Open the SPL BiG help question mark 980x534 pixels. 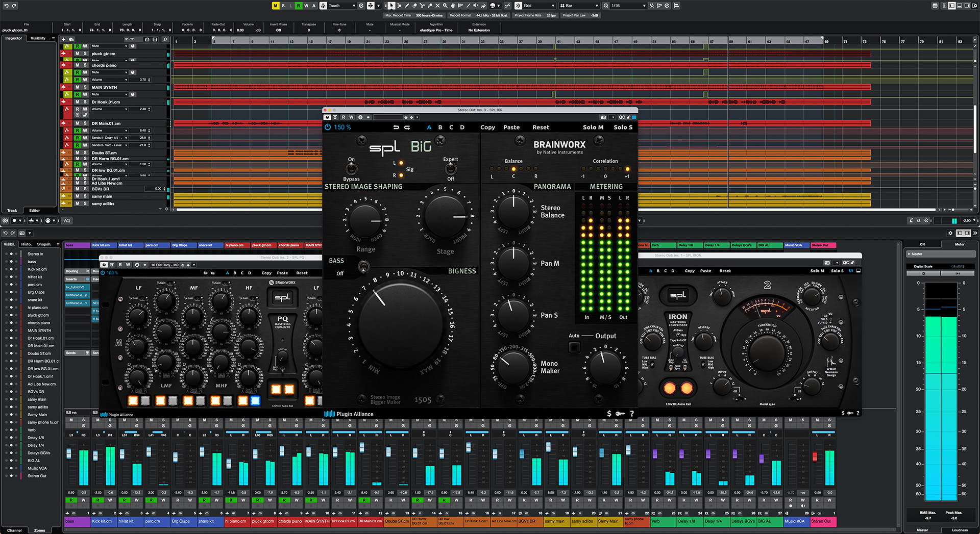(632, 414)
